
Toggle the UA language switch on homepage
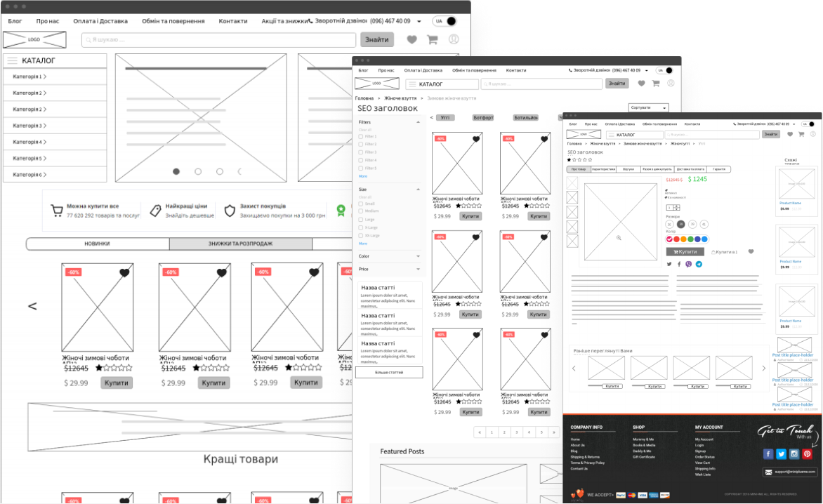point(444,21)
